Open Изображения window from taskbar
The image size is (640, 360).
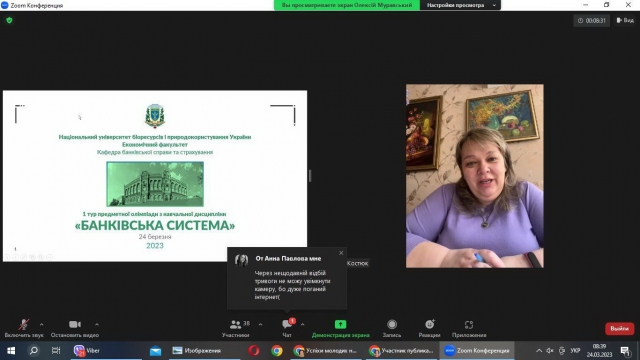pyautogui.click(x=197, y=351)
